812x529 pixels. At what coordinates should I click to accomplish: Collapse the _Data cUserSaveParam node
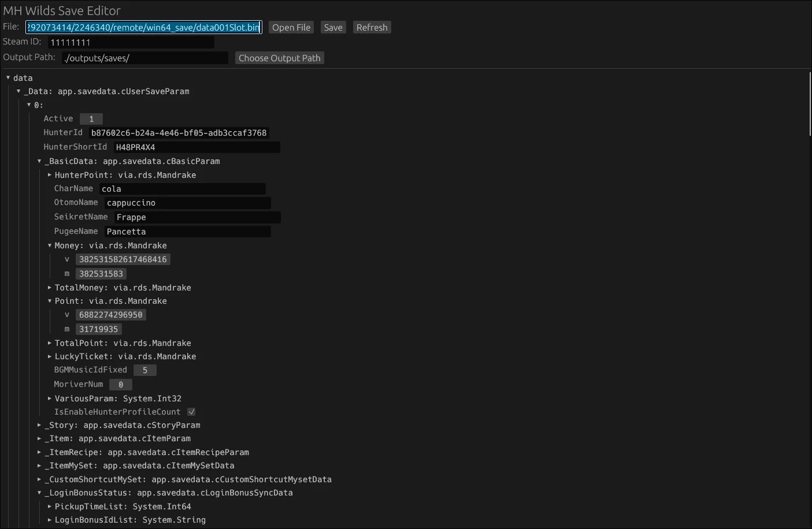coord(18,91)
